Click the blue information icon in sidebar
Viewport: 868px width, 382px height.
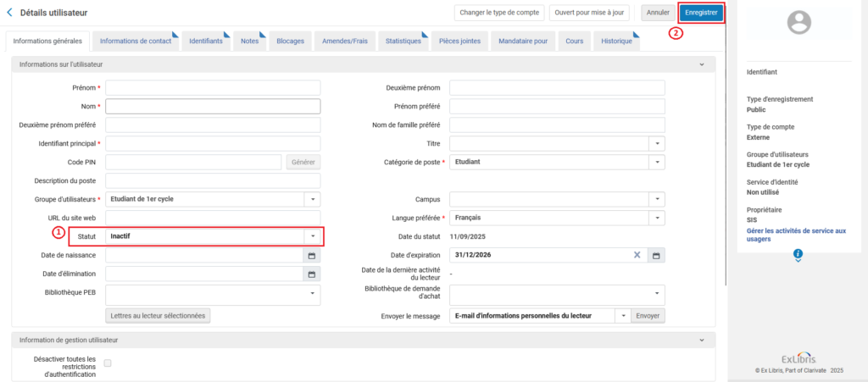(798, 253)
